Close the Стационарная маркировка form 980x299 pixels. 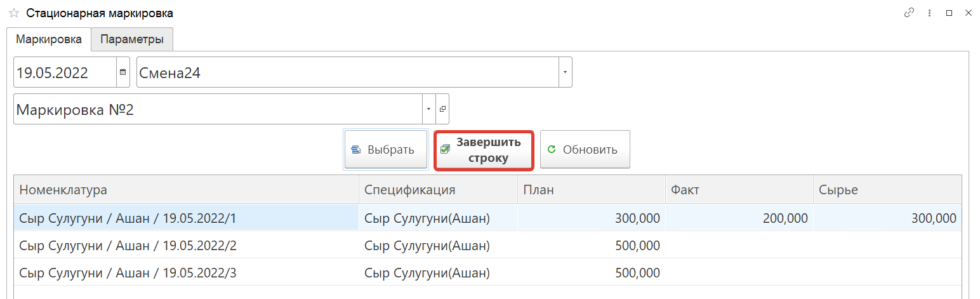[968, 13]
